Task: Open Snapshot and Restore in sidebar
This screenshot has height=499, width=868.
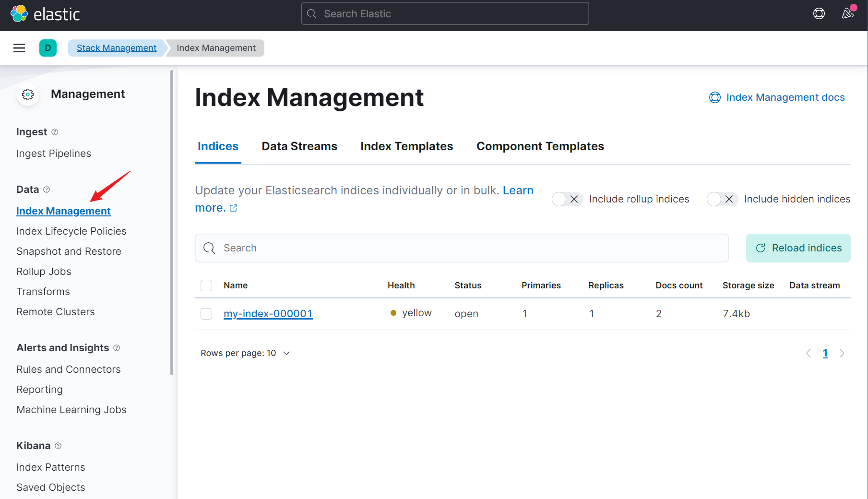Action: [69, 251]
